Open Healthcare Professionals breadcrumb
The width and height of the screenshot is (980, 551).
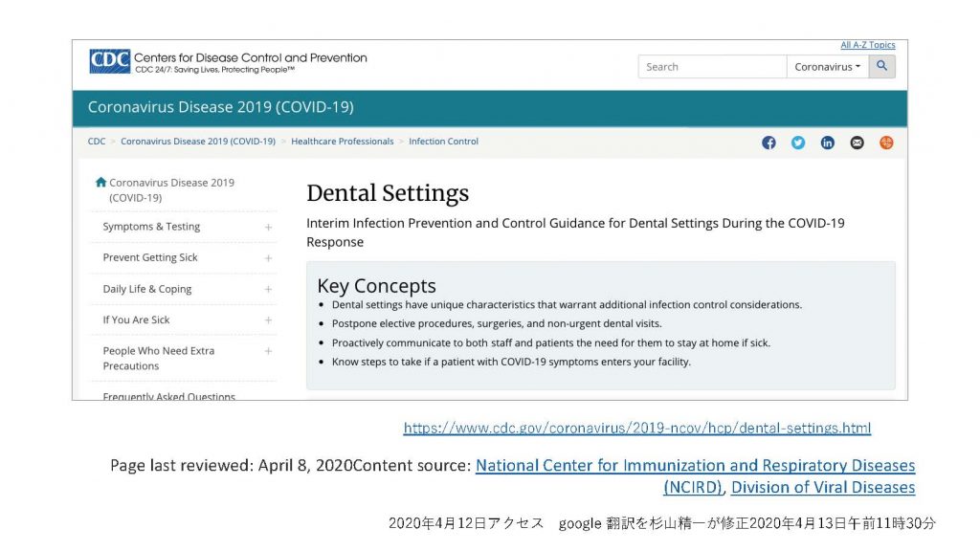point(342,142)
